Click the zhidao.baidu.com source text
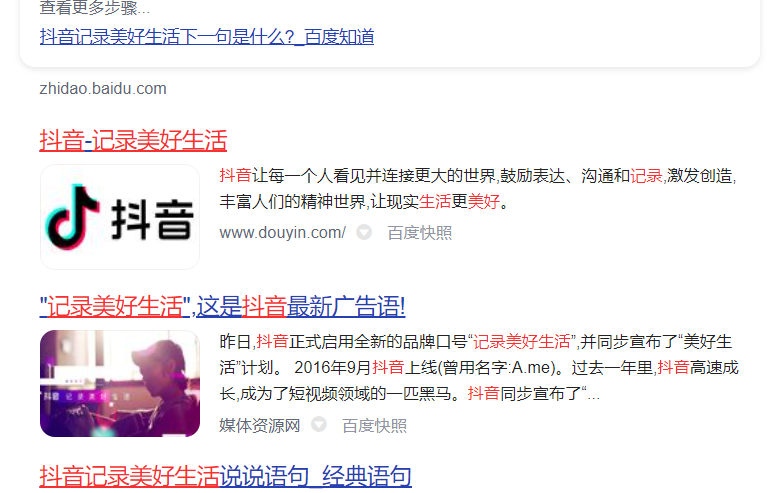The width and height of the screenshot is (767, 493). (x=103, y=89)
